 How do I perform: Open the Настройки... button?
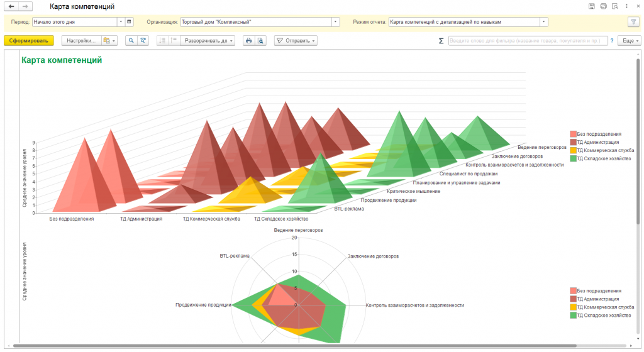click(81, 41)
